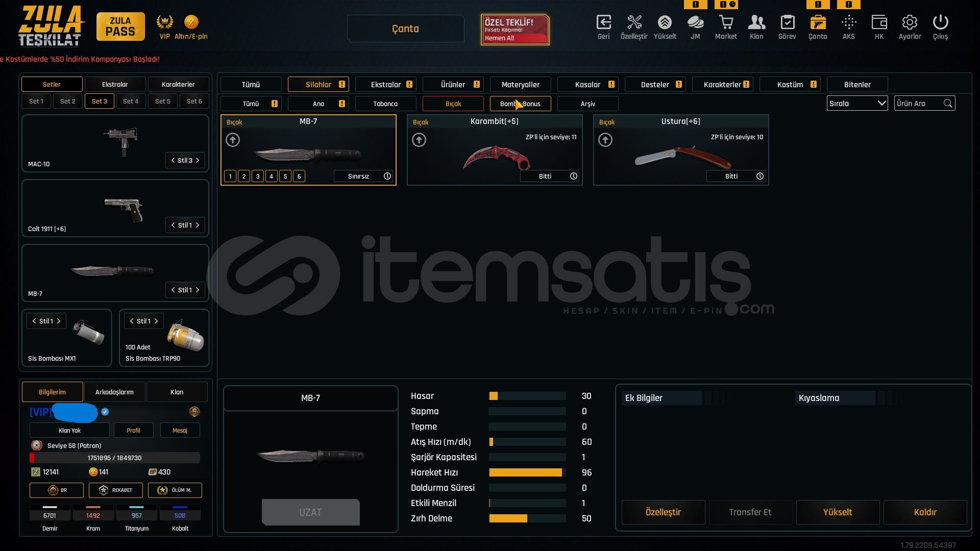
Task: Switch to the Kasalar tab
Action: pyautogui.click(x=587, y=85)
